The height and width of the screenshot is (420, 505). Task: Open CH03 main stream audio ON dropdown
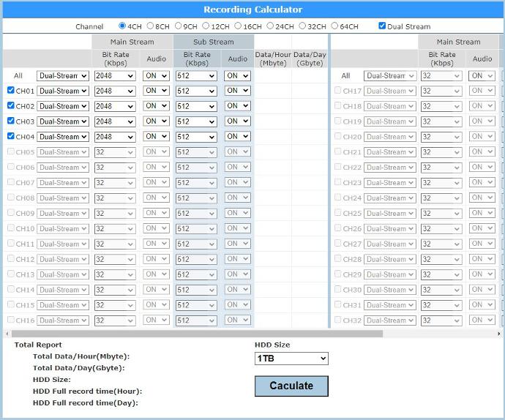(x=156, y=121)
